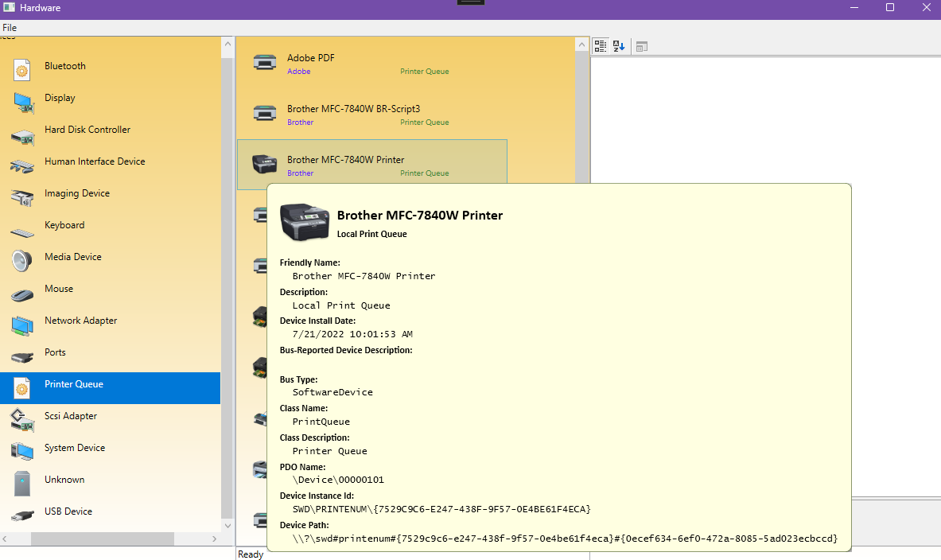Choose the Keyboard label
The height and width of the screenshot is (560, 941).
64,225
